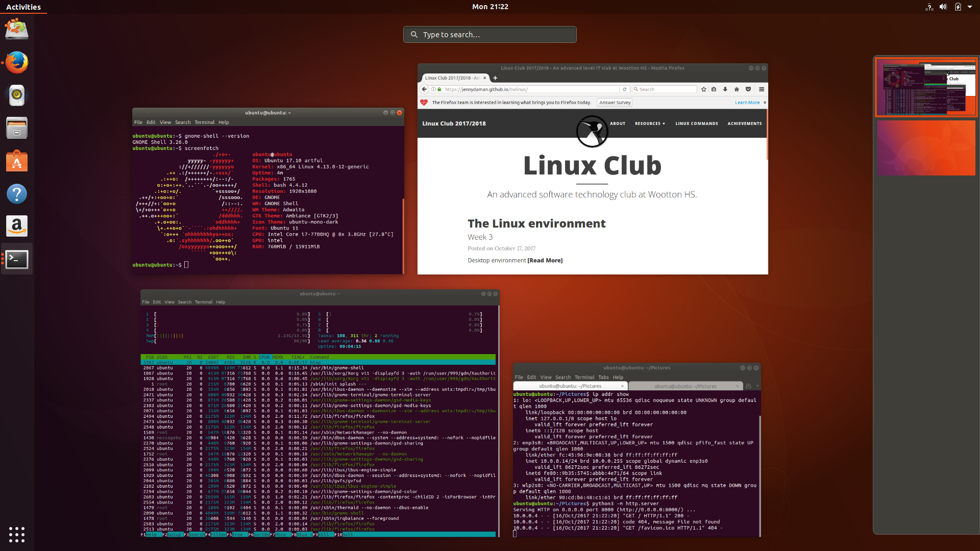The image size is (980, 551).
Task: Open Firefox from the dock
Action: coord(17,62)
